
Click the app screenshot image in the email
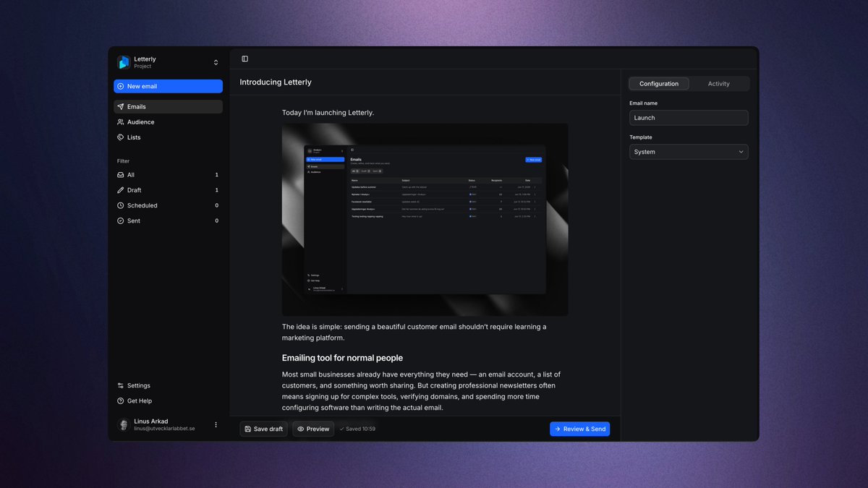(x=425, y=220)
